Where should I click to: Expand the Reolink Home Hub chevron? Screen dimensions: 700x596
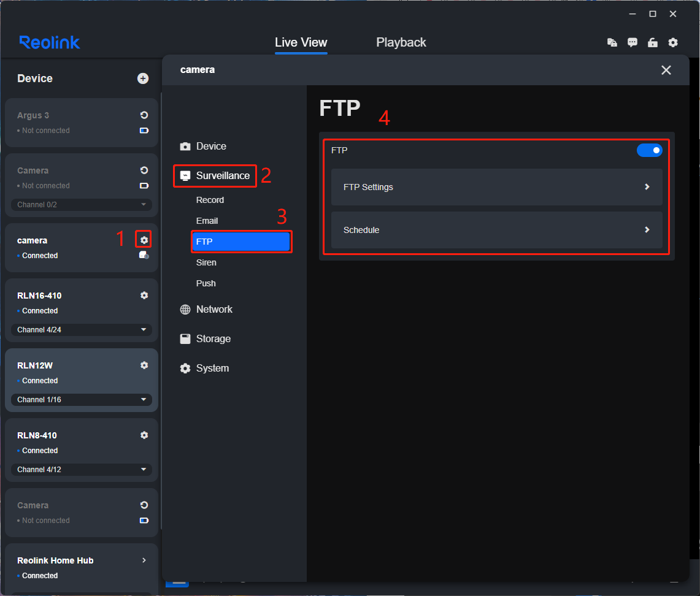click(x=144, y=560)
